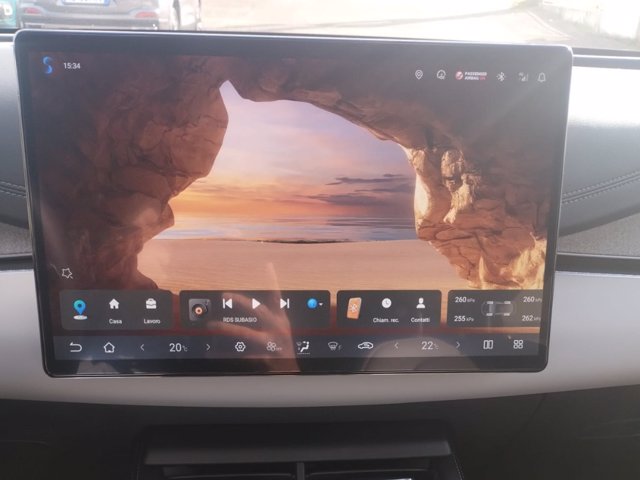
Task: Decrease driver temperature from 20
Action: pos(142,346)
